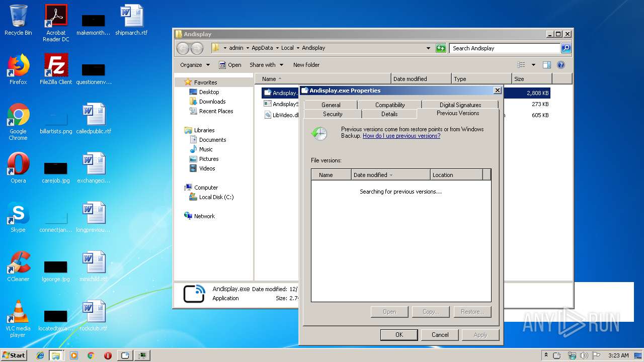The image size is (644, 362).
Task: Select Local Disk (C:) in navigation pane
Action: pyautogui.click(x=216, y=197)
